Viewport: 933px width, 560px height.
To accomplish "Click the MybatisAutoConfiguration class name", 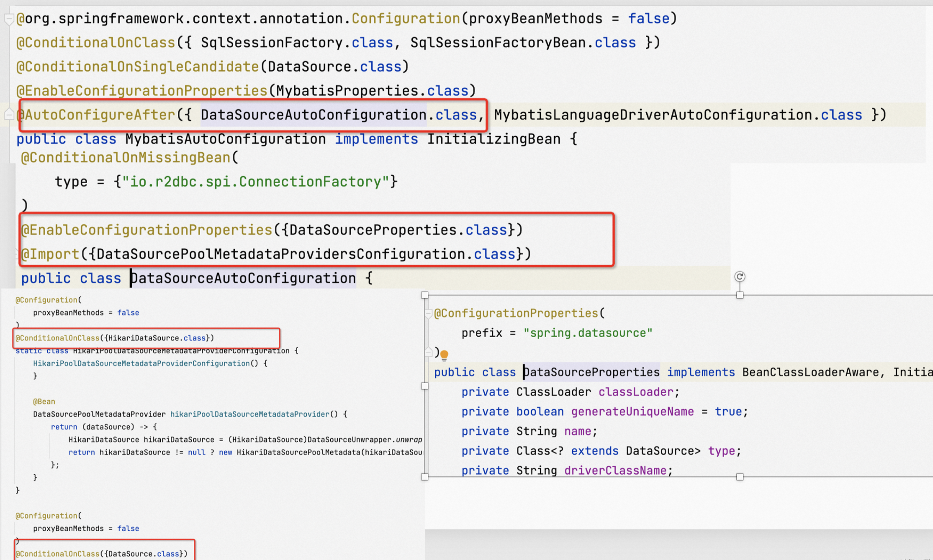I will (x=225, y=139).
